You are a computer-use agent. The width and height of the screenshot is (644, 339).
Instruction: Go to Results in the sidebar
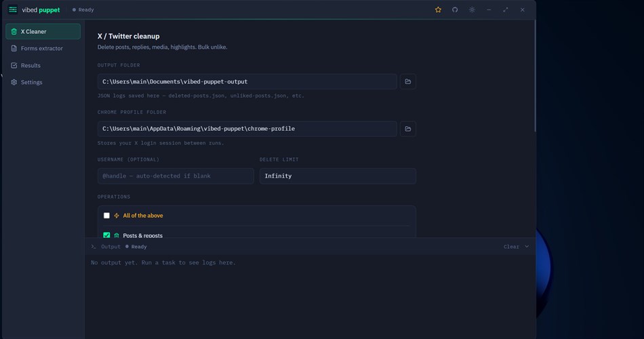(43, 65)
